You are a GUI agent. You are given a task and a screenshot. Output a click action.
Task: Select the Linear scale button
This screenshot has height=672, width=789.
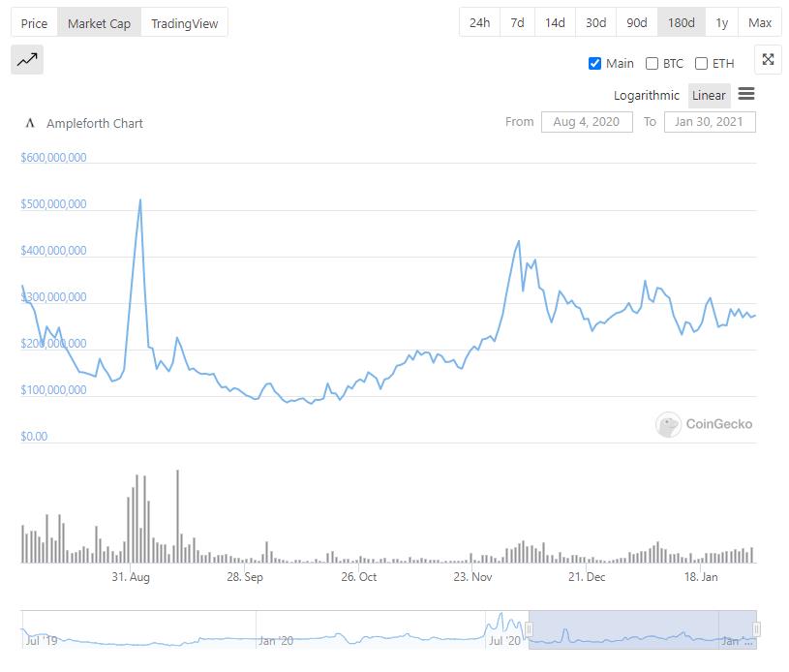pyautogui.click(x=709, y=95)
